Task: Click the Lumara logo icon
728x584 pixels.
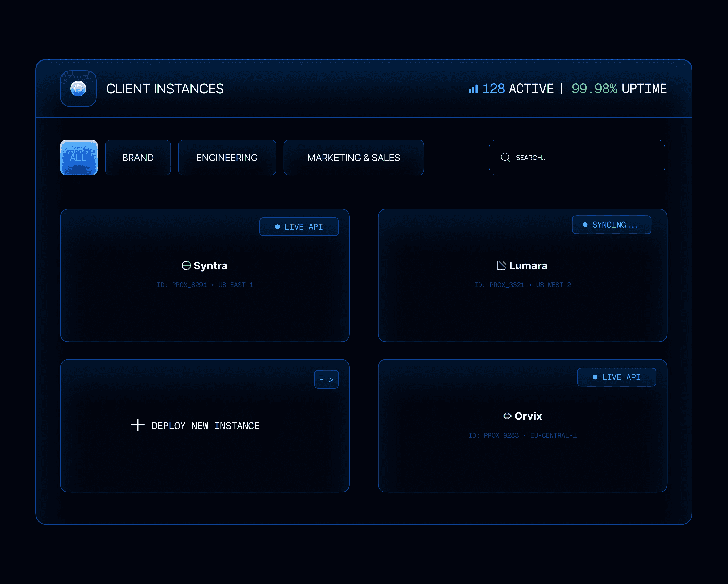Action: pyautogui.click(x=501, y=266)
